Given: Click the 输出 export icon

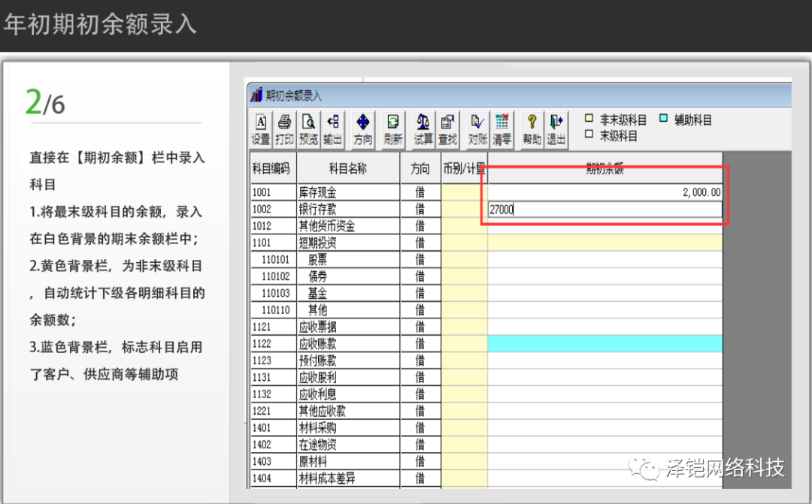Looking at the screenshot, I should click(x=332, y=129).
